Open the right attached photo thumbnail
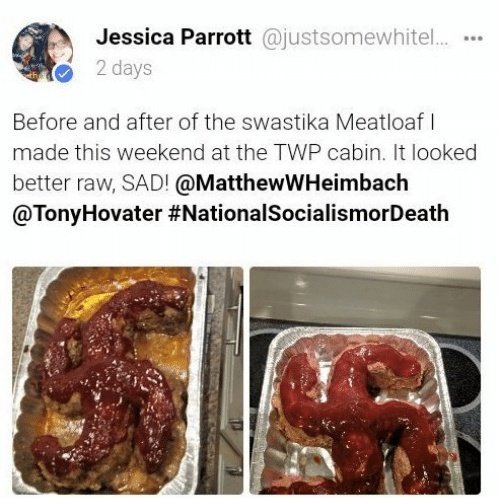Screen dimensions: 500x498 pos(365,380)
